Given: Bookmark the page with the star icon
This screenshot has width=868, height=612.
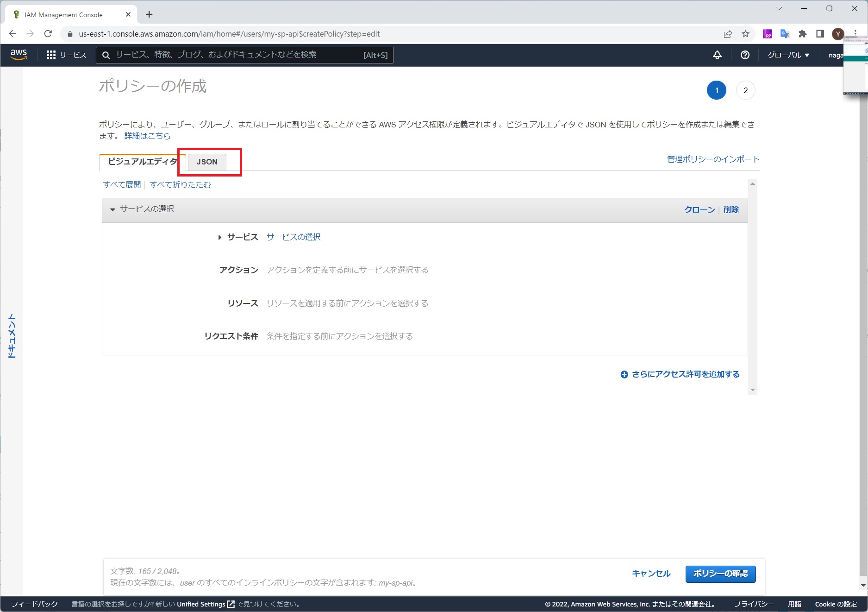Looking at the screenshot, I should [745, 33].
